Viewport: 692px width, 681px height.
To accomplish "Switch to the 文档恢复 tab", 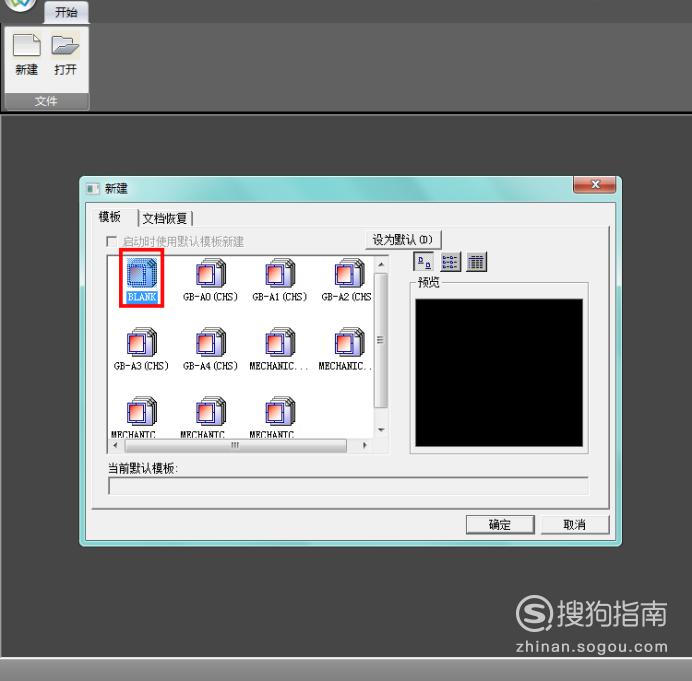I will (x=165, y=218).
